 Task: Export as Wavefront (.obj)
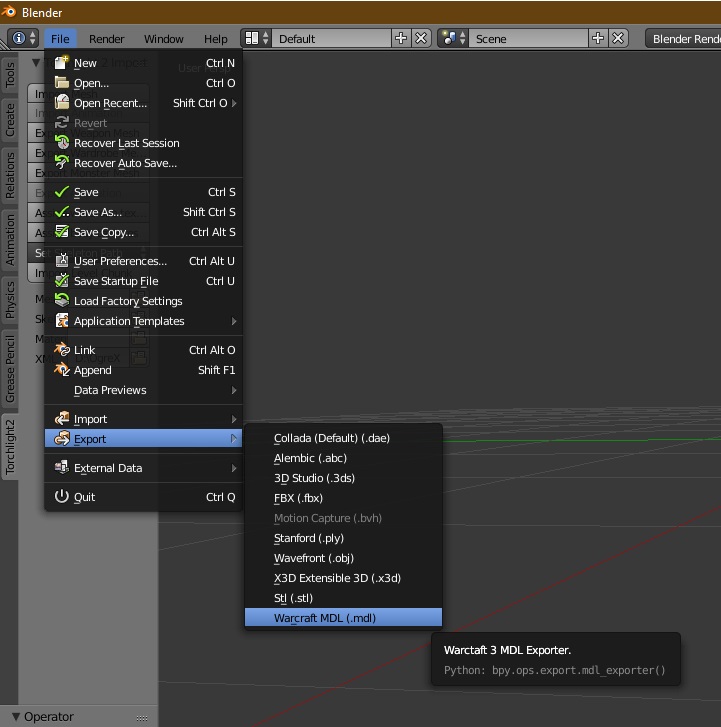coord(343,558)
